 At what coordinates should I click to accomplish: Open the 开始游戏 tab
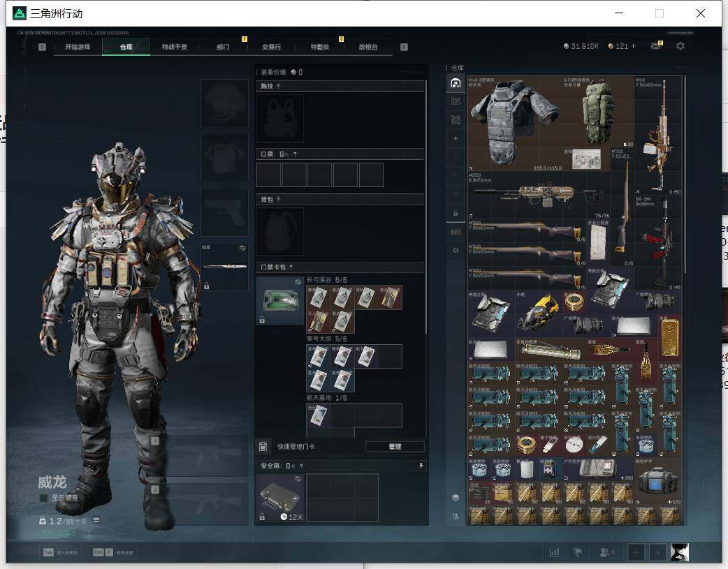click(78, 47)
